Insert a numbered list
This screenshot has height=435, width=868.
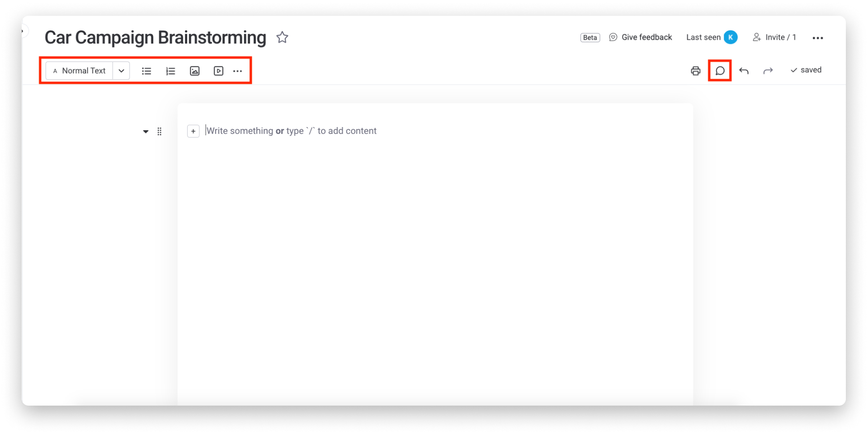170,71
